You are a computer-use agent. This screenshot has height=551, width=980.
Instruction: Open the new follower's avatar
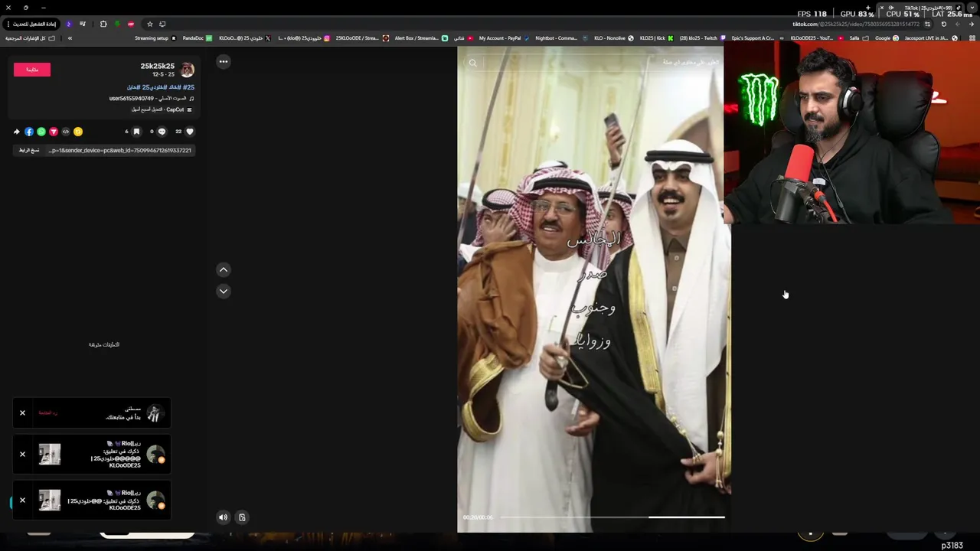tap(155, 413)
